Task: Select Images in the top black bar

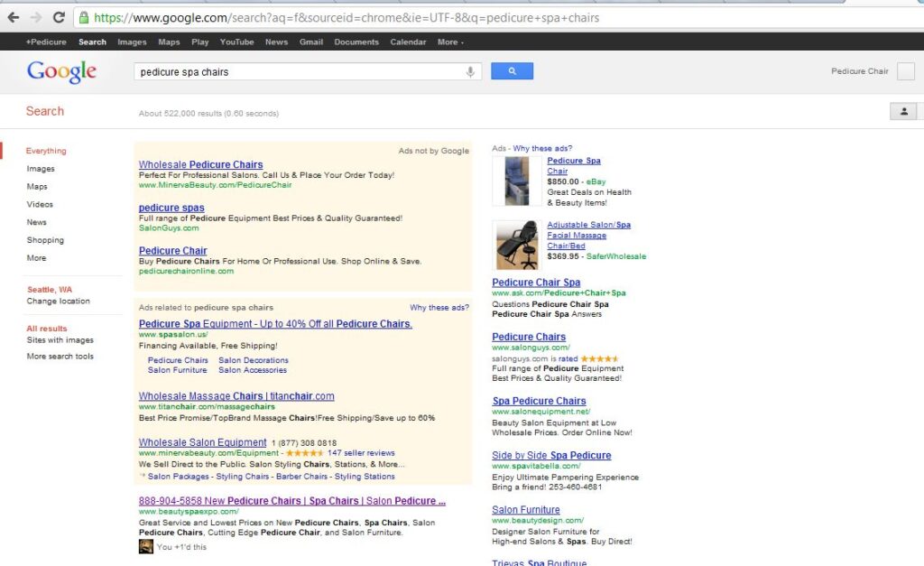Action: pyautogui.click(x=132, y=42)
